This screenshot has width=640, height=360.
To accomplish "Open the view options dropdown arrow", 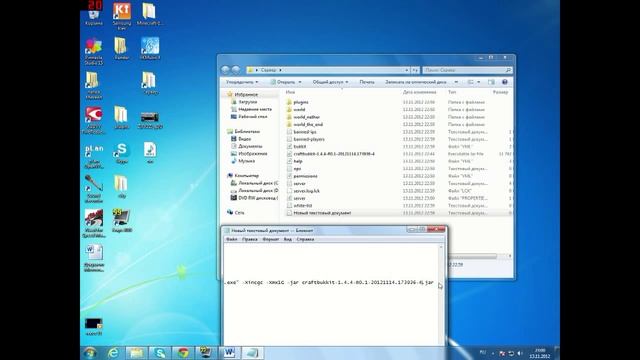I will [478, 82].
